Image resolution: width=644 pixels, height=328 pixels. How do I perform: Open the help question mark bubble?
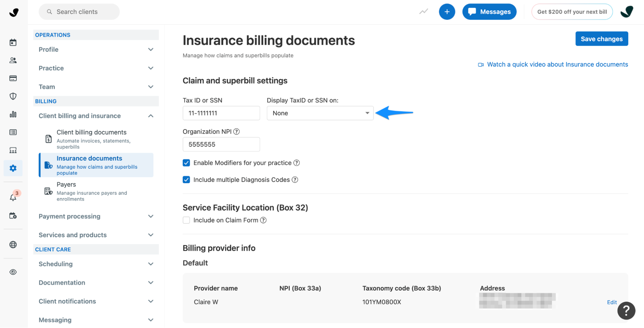626,310
